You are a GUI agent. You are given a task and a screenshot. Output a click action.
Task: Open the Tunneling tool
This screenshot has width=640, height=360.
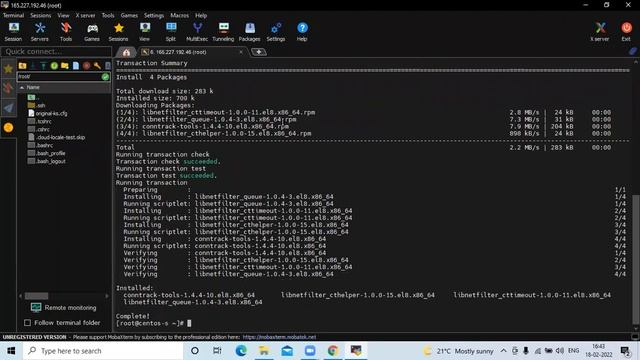coord(223,32)
